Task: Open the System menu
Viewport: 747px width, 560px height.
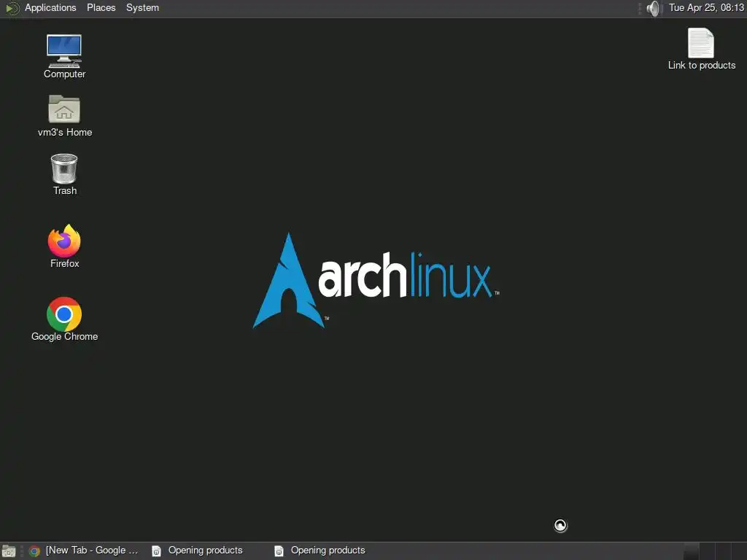Action: 142,7
